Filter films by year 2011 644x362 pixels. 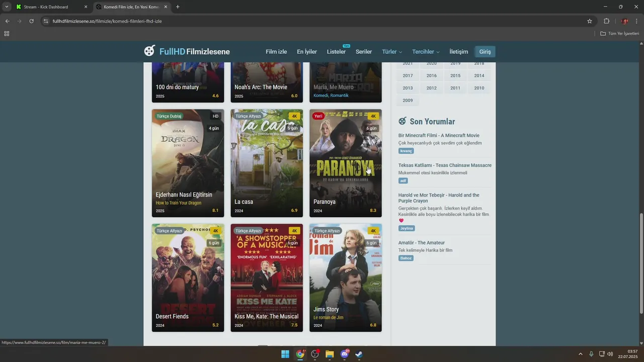(455, 88)
